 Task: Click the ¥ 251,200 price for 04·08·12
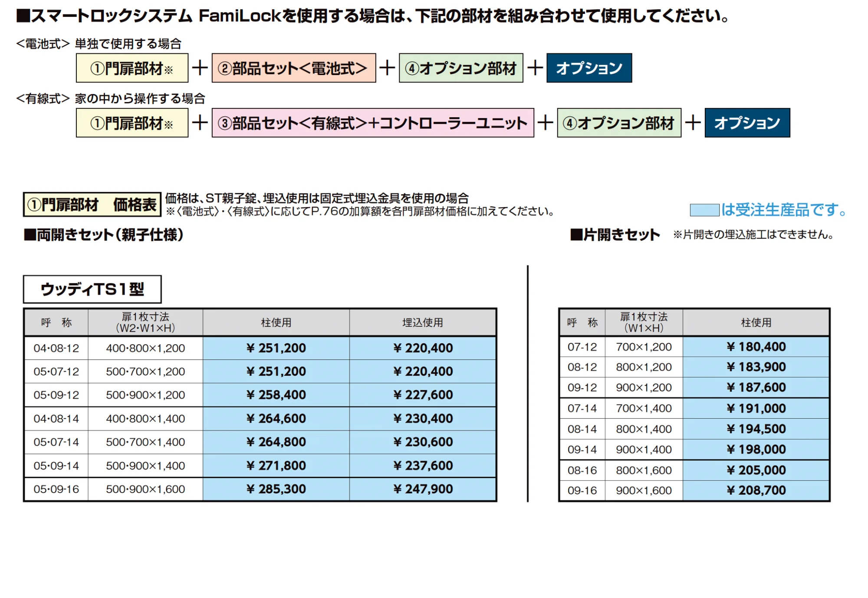[276, 348]
